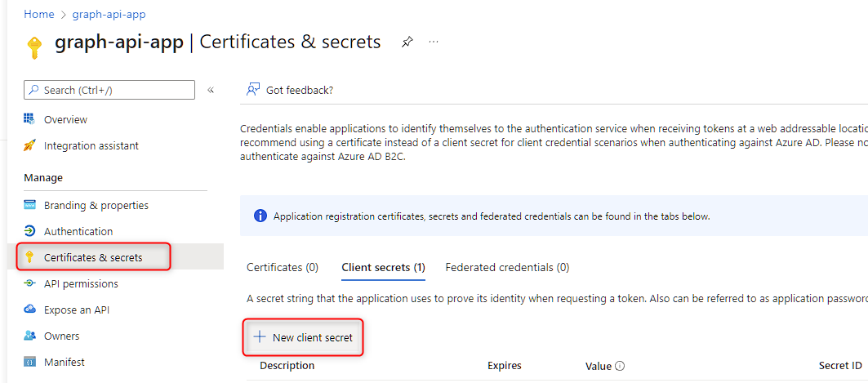Click the Description column header
The height and width of the screenshot is (383, 868).
point(287,365)
